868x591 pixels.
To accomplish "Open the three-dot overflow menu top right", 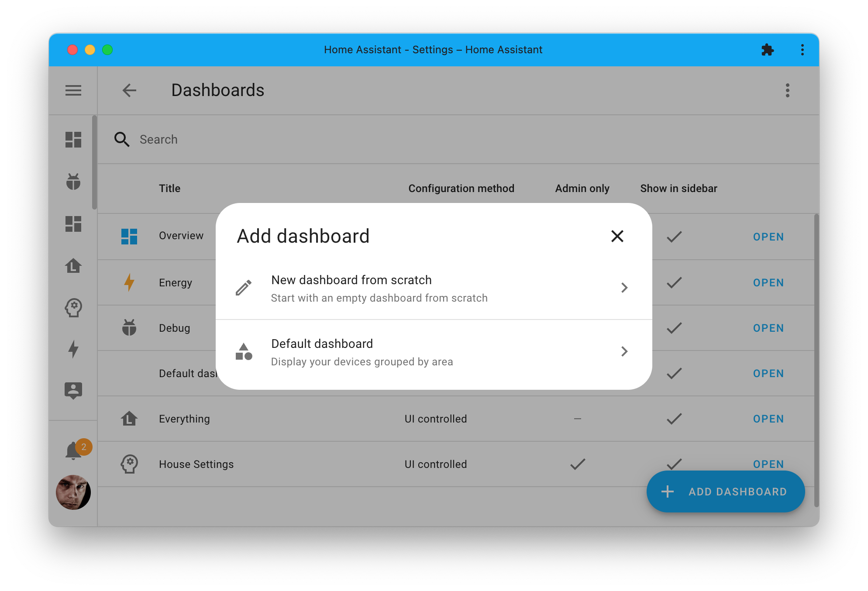I will [x=788, y=90].
